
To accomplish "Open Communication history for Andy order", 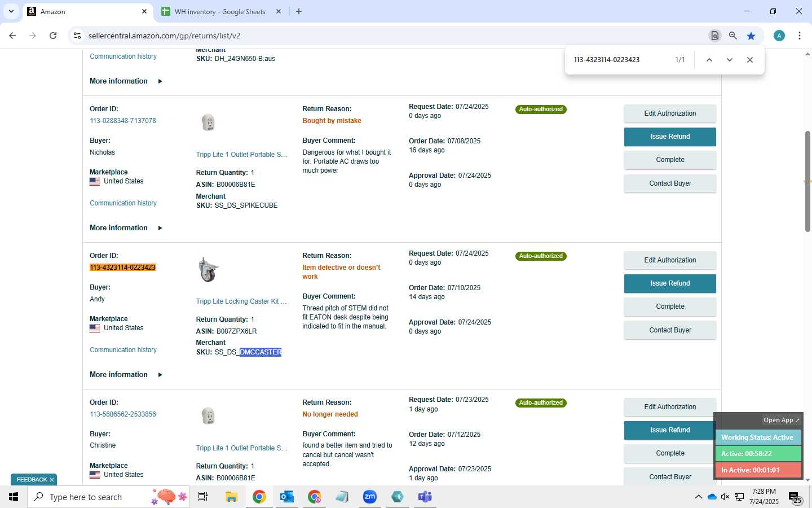I will coord(123,350).
